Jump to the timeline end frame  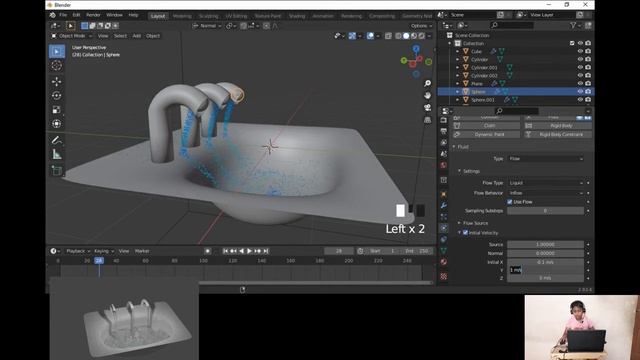click(x=266, y=251)
